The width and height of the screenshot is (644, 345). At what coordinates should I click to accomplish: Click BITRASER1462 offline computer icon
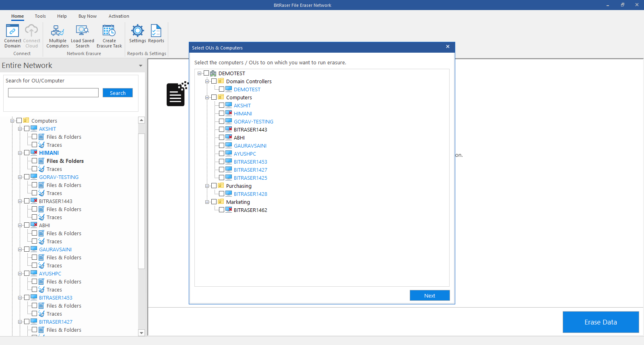(229, 209)
